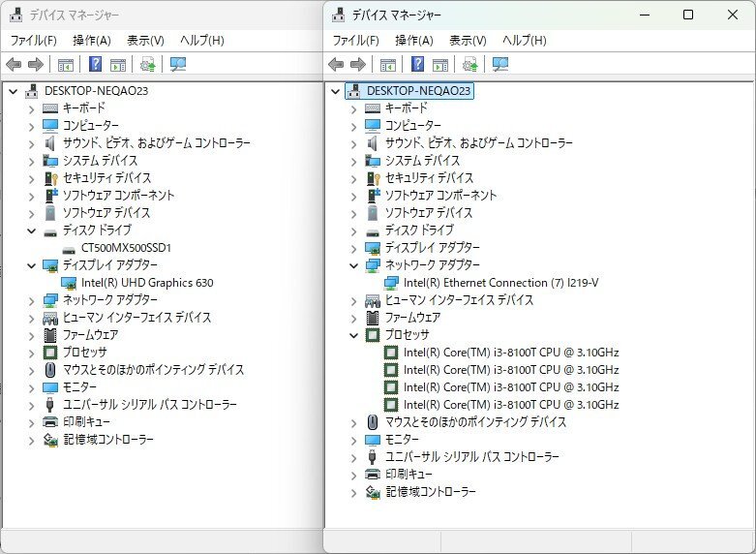The image size is (756, 554).
Task: Select CT500MX500SSD1 text in left window
Action: [126, 248]
